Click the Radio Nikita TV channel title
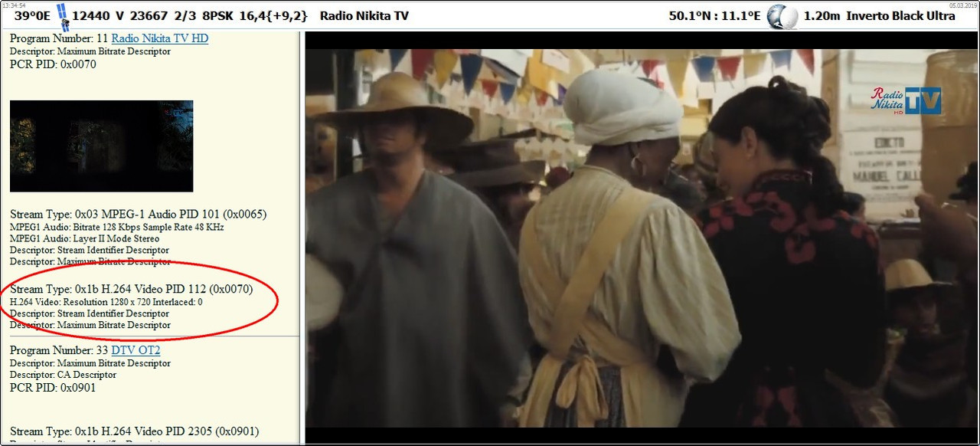Viewport: 980px width, 446px height. pos(364,16)
